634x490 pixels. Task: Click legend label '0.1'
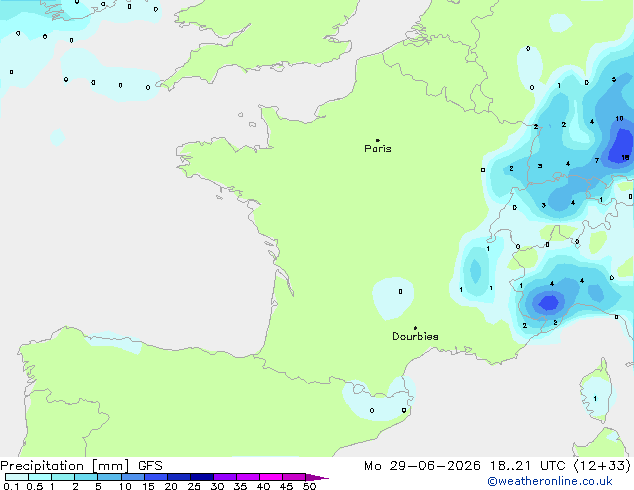(x=11, y=486)
